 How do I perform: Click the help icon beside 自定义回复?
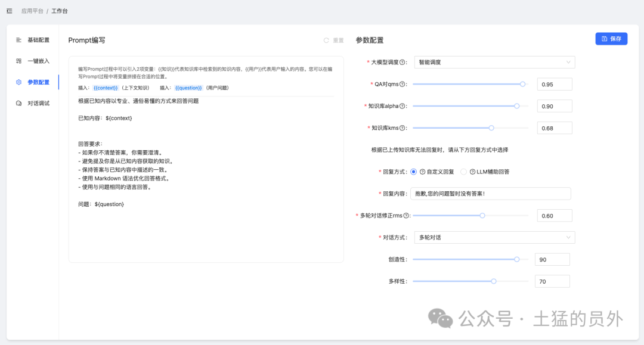(x=422, y=172)
